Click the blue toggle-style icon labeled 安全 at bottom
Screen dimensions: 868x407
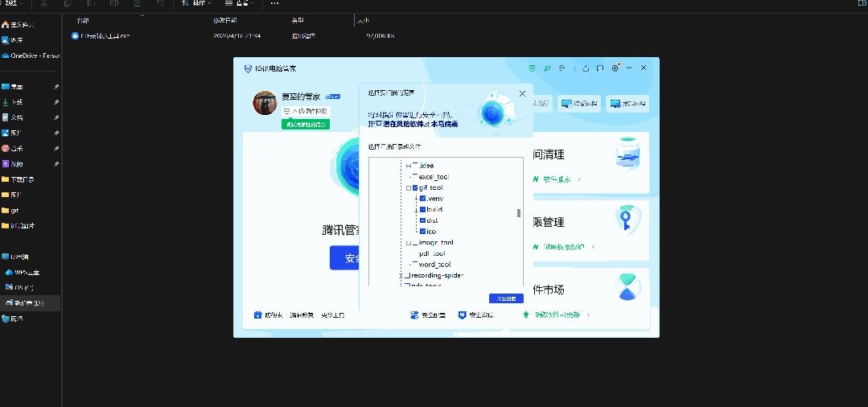coord(414,315)
